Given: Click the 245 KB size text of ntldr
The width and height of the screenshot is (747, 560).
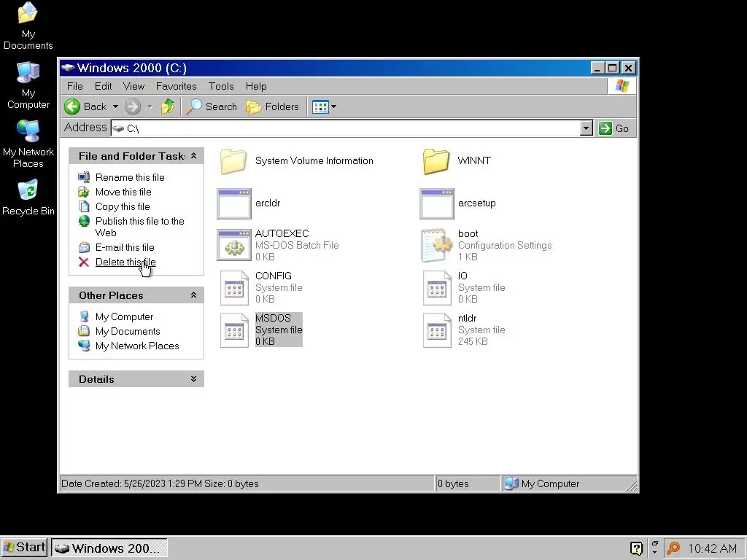Looking at the screenshot, I should (x=473, y=341).
